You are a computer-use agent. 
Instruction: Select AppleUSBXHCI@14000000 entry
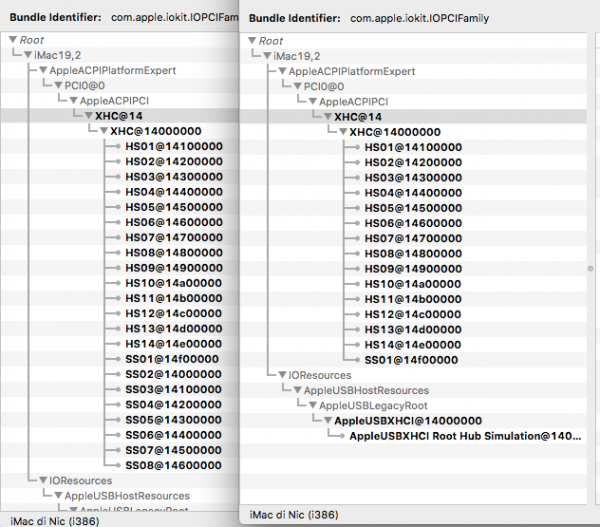(x=408, y=421)
